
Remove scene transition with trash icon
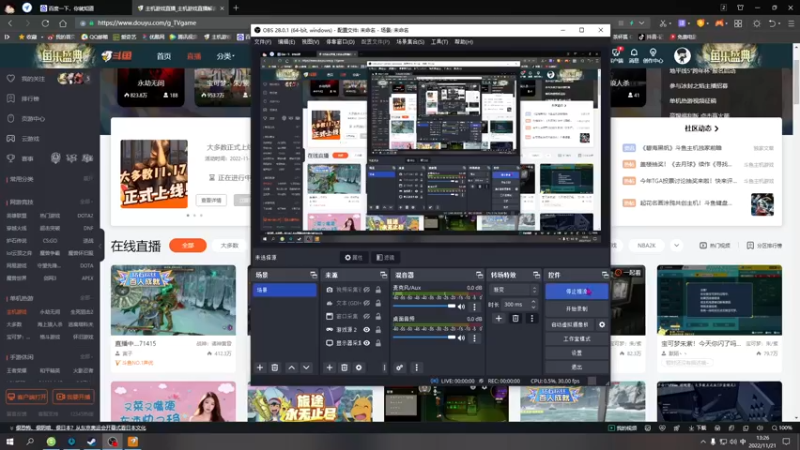[x=515, y=318]
